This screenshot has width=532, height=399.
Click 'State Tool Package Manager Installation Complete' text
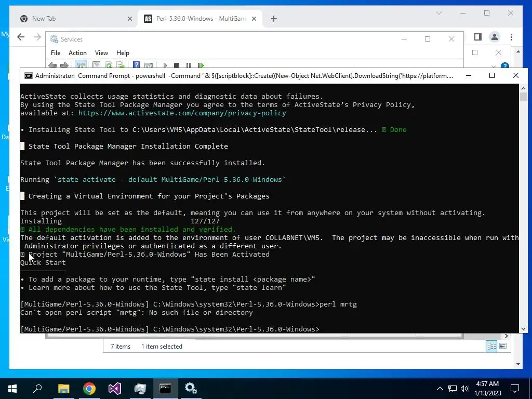(128, 146)
